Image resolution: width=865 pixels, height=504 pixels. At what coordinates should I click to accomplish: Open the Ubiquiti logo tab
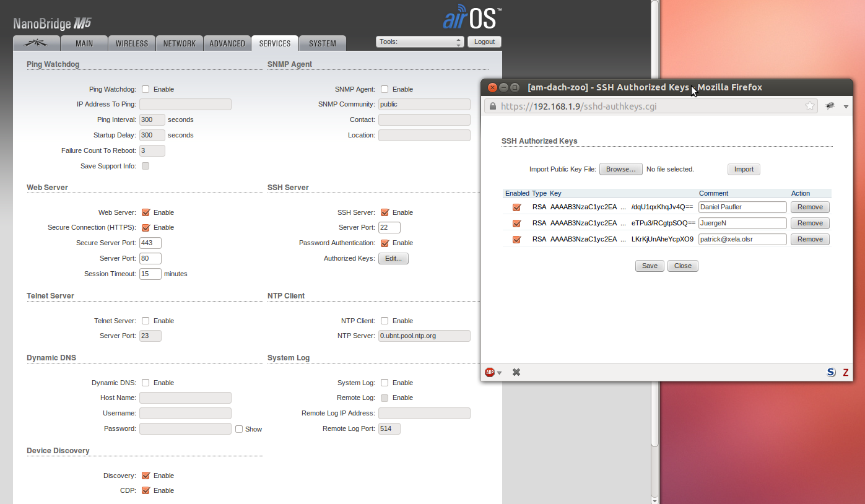(37, 43)
